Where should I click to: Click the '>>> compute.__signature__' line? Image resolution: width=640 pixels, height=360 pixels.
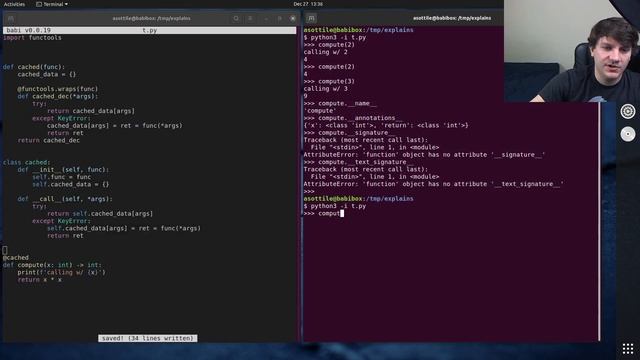click(x=349, y=133)
